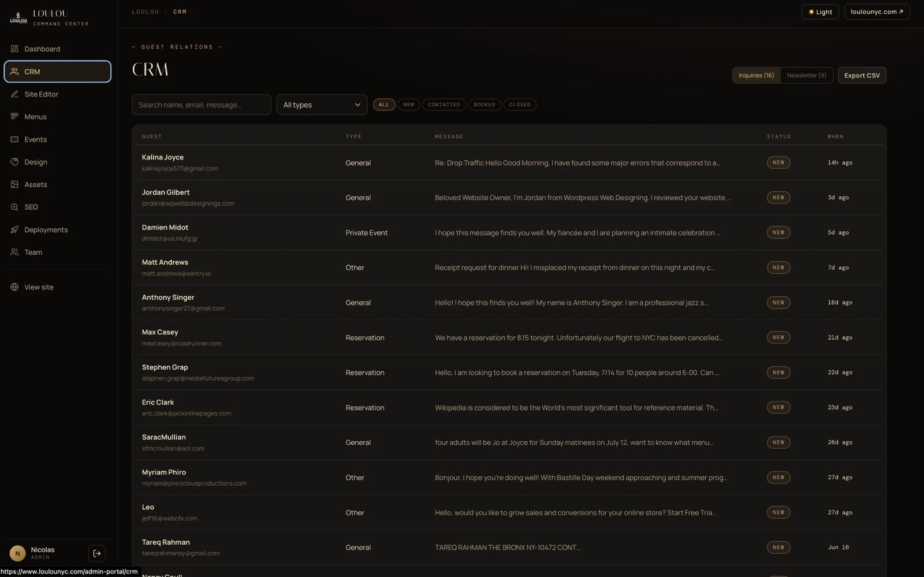The height and width of the screenshot is (577, 924).
Task: Open Max Casey reservation message
Action: click(x=579, y=337)
